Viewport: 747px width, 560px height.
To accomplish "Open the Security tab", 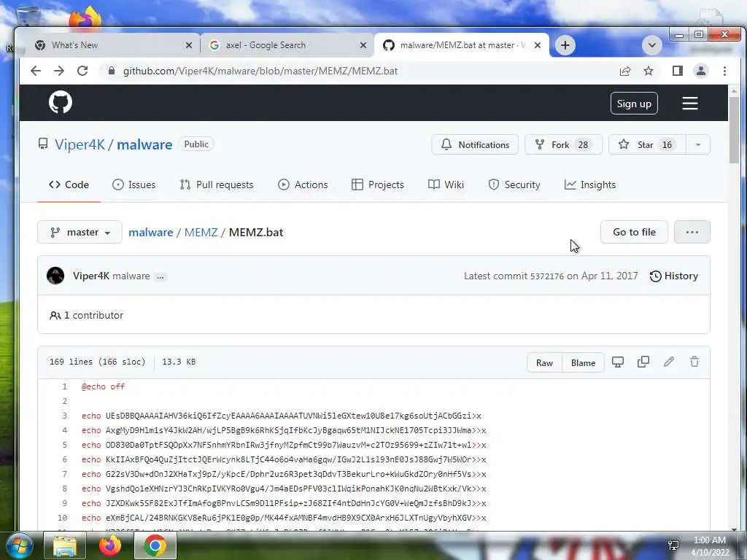I will pyautogui.click(x=514, y=184).
